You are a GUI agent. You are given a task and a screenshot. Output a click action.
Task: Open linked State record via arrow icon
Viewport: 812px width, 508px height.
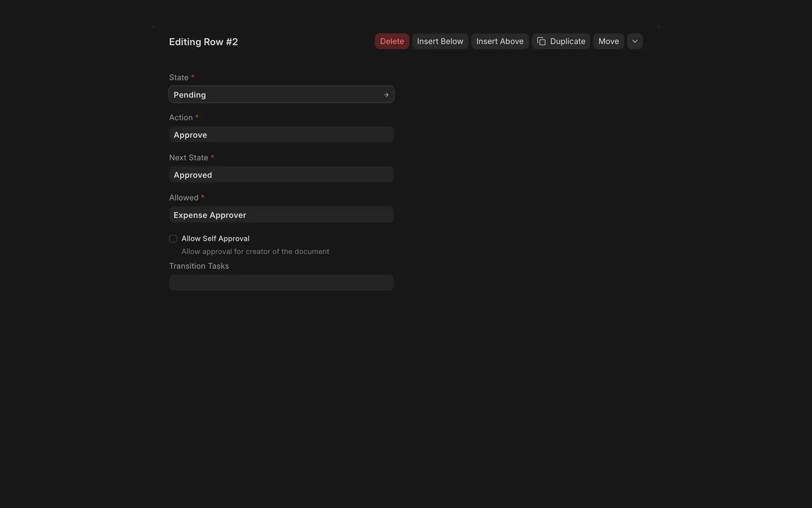pos(386,95)
